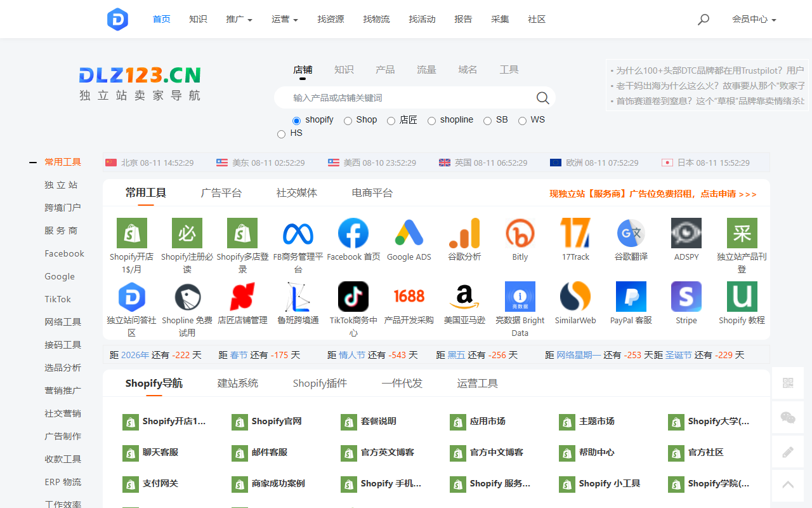Open the Google ADS icon
812x508 pixels.
[409, 233]
